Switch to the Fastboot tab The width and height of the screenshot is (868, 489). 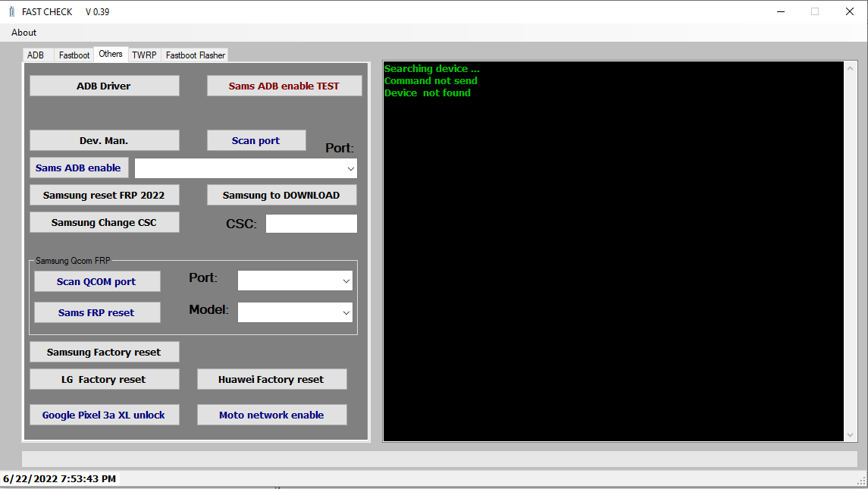[x=74, y=55]
